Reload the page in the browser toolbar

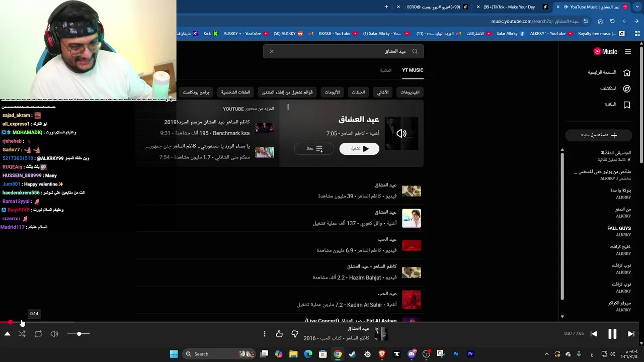612,21
